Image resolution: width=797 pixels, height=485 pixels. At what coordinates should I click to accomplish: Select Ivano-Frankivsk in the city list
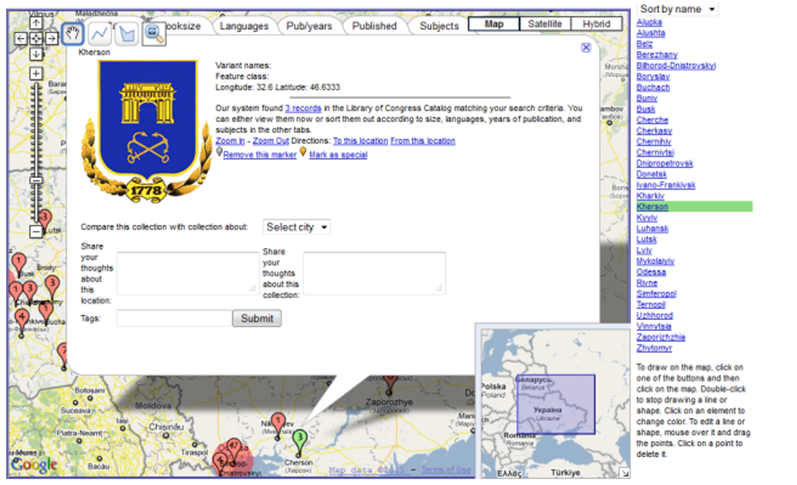[x=666, y=185]
